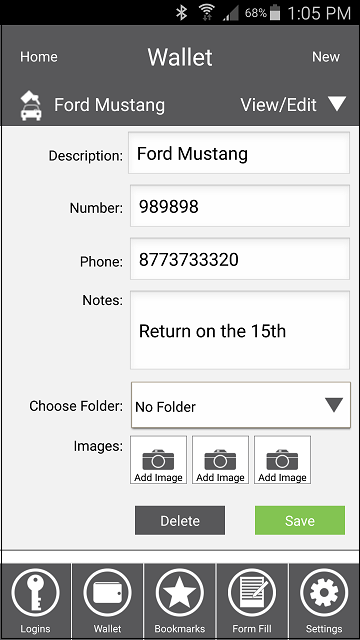The height and width of the screenshot is (640, 360).
Task: Open Bookmarks star icon
Action: 180,593
